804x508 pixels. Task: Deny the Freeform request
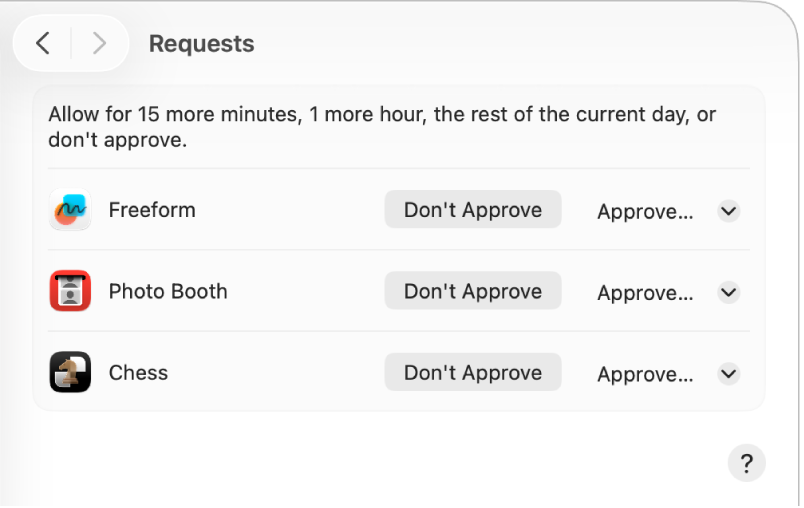pyautogui.click(x=473, y=210)
